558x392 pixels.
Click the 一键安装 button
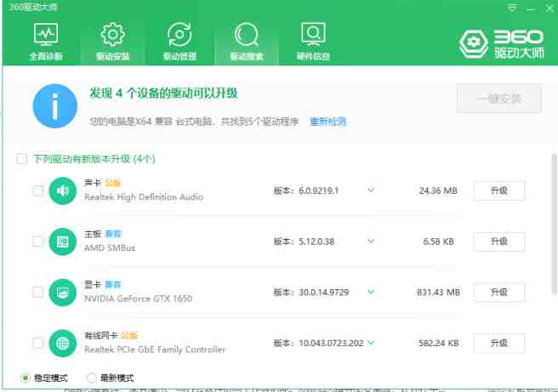(499, 99)
